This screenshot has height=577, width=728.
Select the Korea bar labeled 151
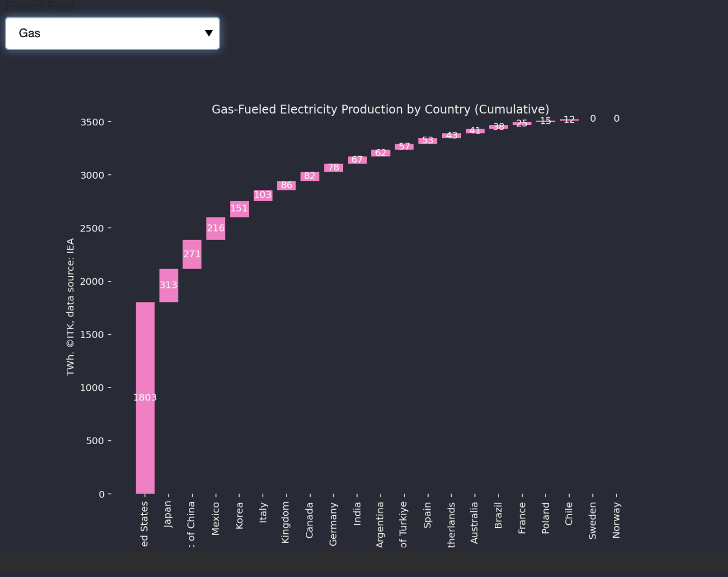coord(239,208)
